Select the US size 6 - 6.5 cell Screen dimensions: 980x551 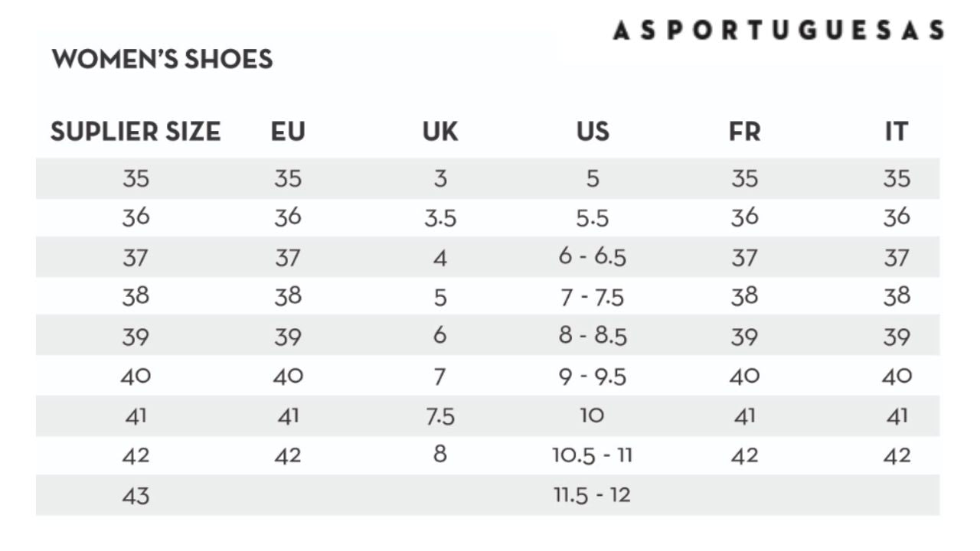[x=593, y=257]
